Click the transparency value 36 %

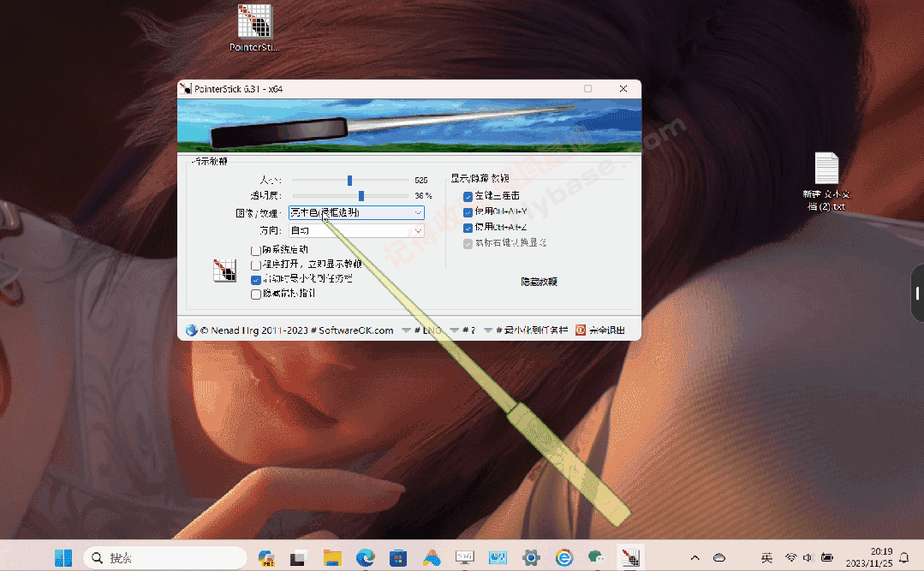423,196
